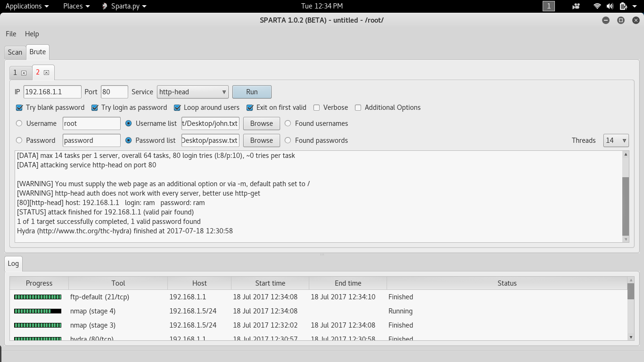Screen dimensions: 644x362
Task: Click the username list path field john.txt
Action: (210, 123)
